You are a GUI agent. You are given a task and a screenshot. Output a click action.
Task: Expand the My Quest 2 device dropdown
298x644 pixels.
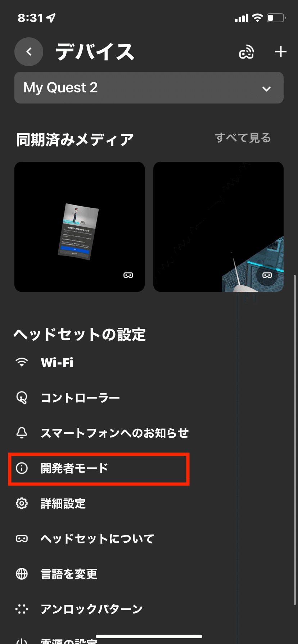(x=149, y=88)
